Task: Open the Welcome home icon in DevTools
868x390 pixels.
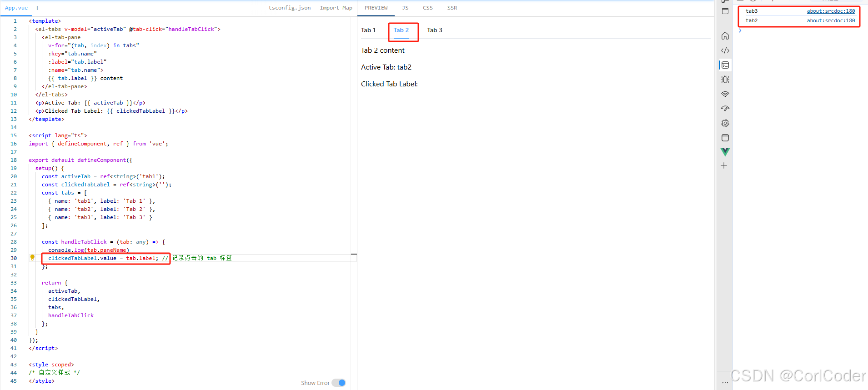Action: [725, 36]
